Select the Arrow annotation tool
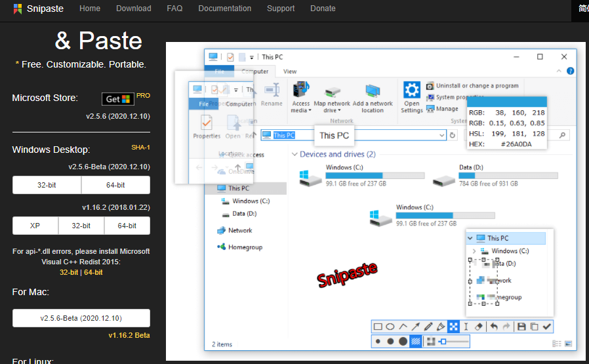The width and height of the screenshot is (589, 364). 415,327
